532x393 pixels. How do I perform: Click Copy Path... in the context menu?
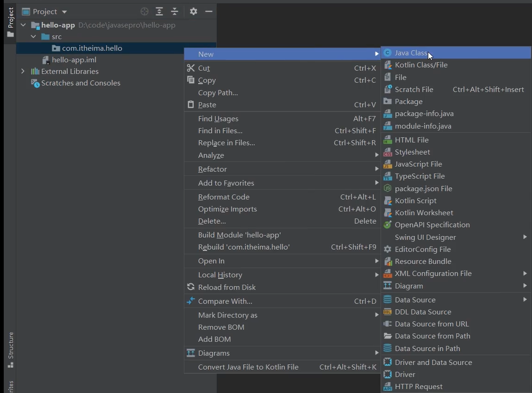pyautogui.click(x=282, y=93)
